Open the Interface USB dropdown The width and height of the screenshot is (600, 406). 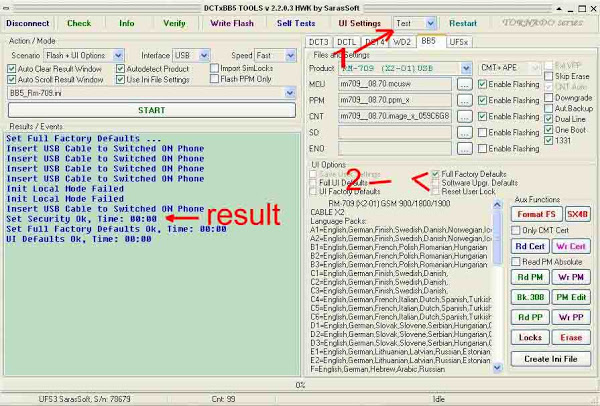tap(204, 55)
